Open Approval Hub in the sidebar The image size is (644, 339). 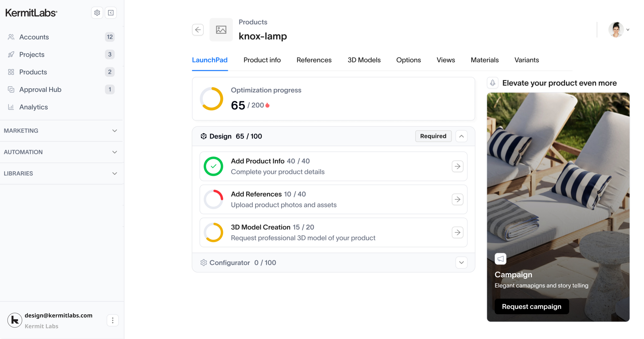click(x=40, y=89)
